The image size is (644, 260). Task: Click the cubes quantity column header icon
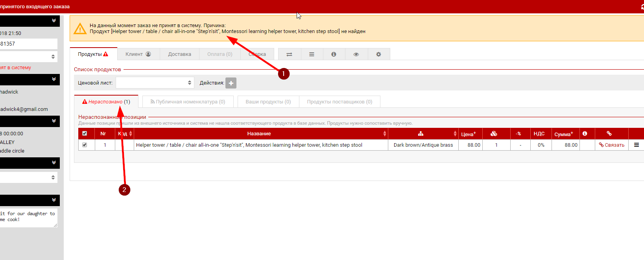tap(494, 134)
